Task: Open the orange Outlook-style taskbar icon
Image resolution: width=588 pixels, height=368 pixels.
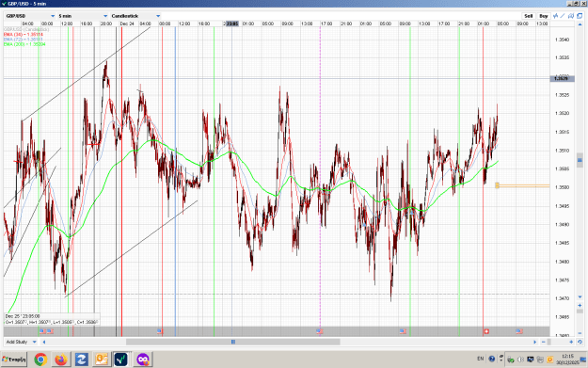Action: coord(102,360)
